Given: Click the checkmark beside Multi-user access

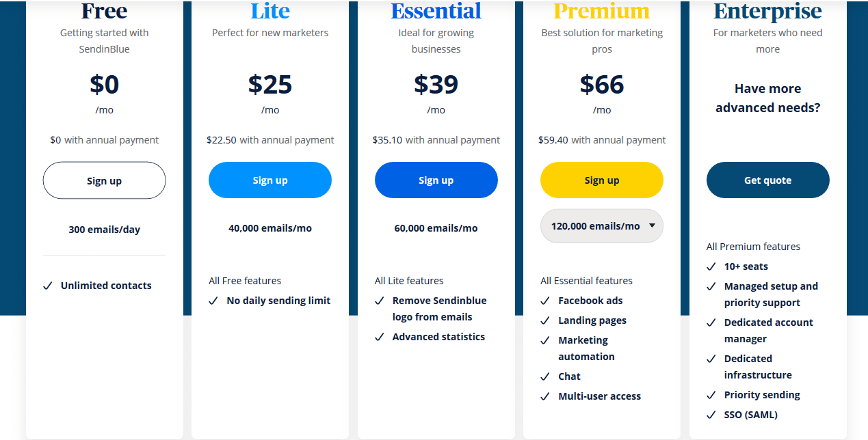Looking at the screenshot, I should coord(545,397).
